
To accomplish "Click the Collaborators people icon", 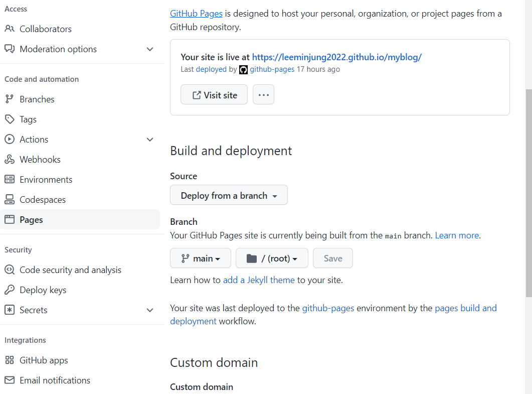I will coord(10,29).
